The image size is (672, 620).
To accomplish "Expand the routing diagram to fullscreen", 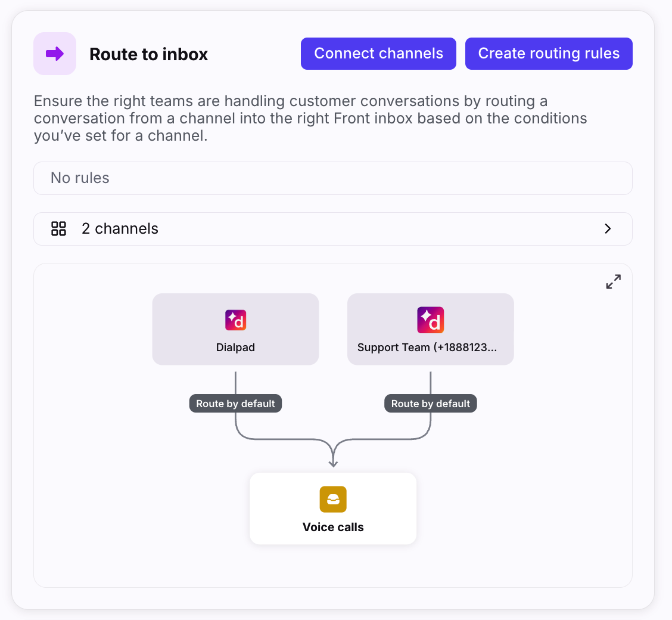I will click(x=613, y=282).
